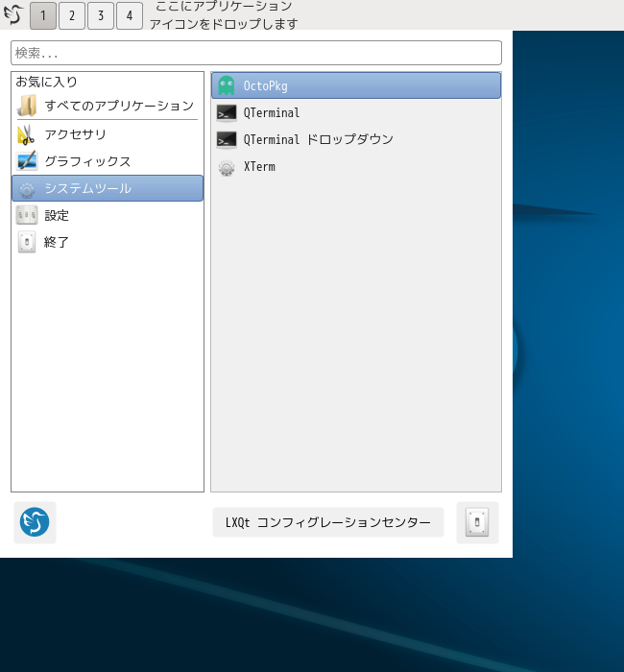This screenshot has height=672, width=624.
Task: Click the switches icon next to 設定
Action: tap(27, 215)
